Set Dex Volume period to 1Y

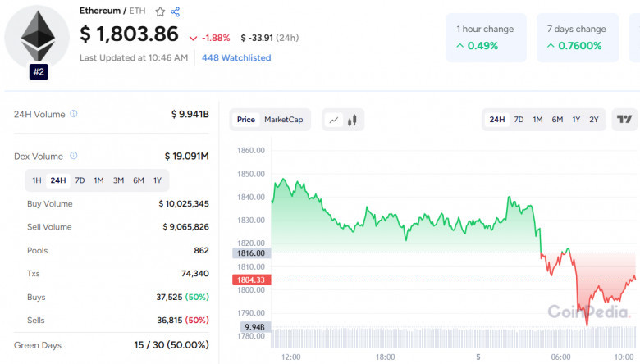coord(158,180)
